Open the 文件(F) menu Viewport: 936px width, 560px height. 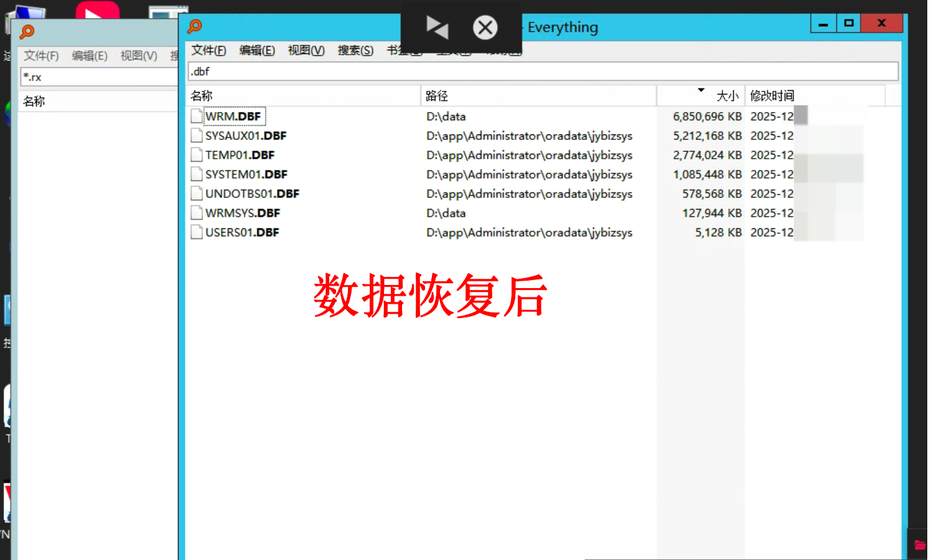[208, 50]
